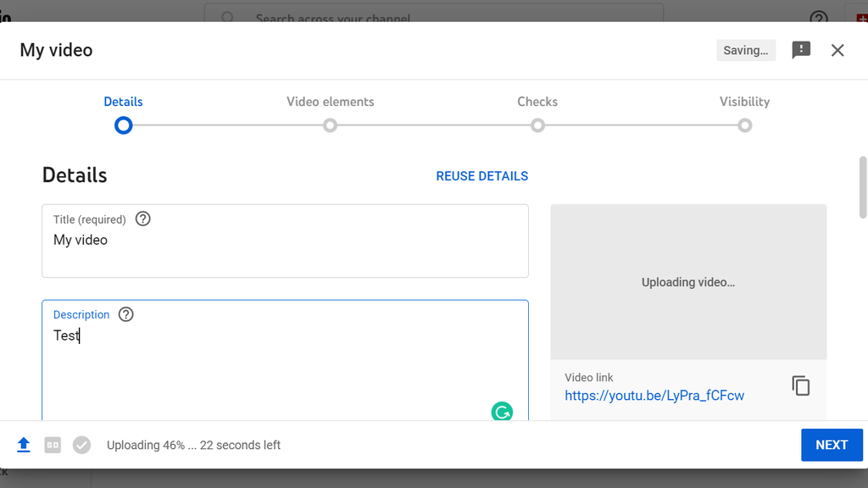This screenshot has height=488, width=868.
Task: Copy the video link using the copy icon
Action: click(x=800, y=385)
